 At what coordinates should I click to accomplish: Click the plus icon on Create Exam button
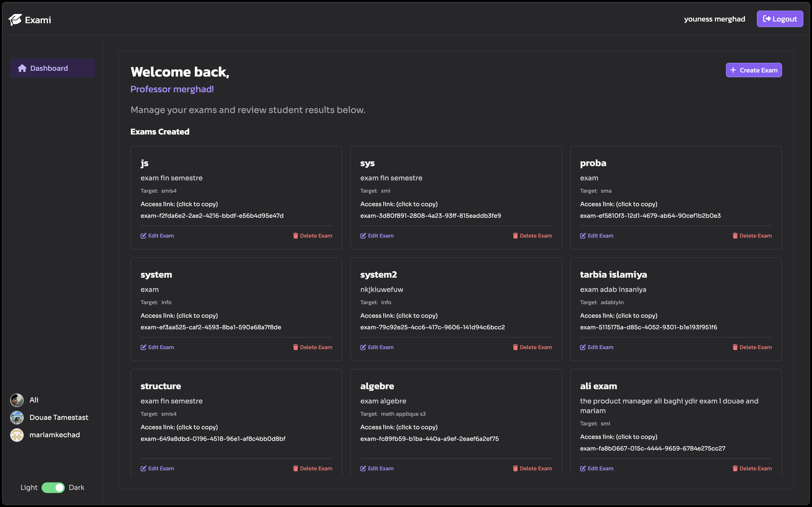[733, 70]
